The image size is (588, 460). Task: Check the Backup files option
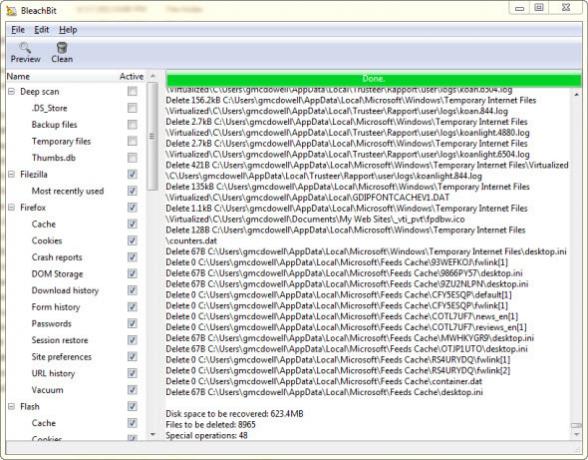[132, 124]
